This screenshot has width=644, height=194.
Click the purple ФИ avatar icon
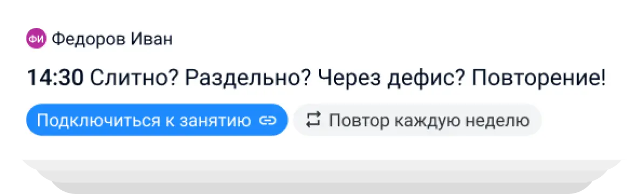coord(36,39)
